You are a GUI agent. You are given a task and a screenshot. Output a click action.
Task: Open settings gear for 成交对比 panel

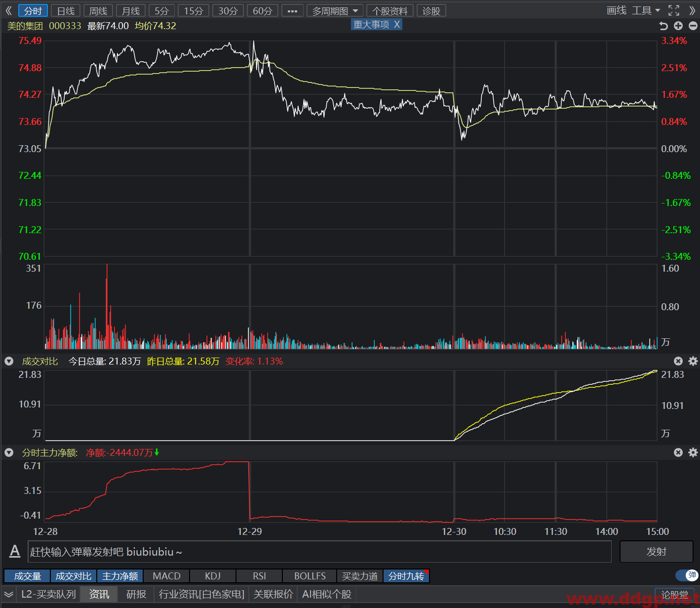693,361
